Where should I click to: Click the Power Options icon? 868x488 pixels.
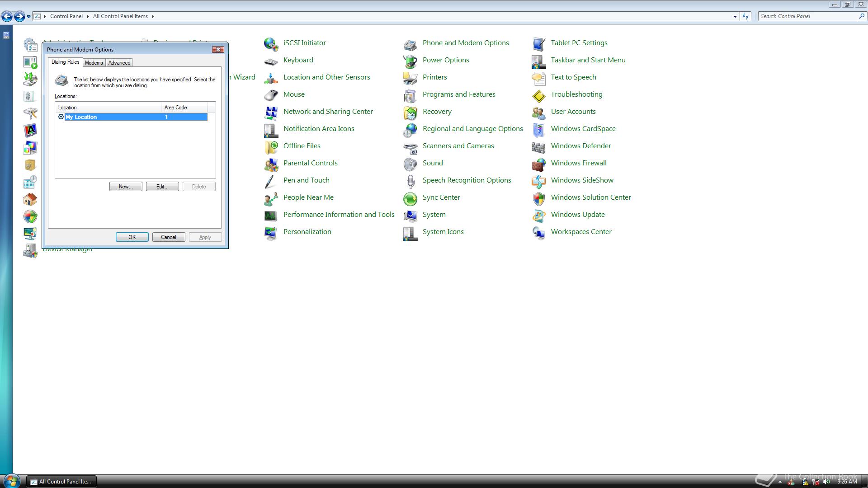point(410,61)
